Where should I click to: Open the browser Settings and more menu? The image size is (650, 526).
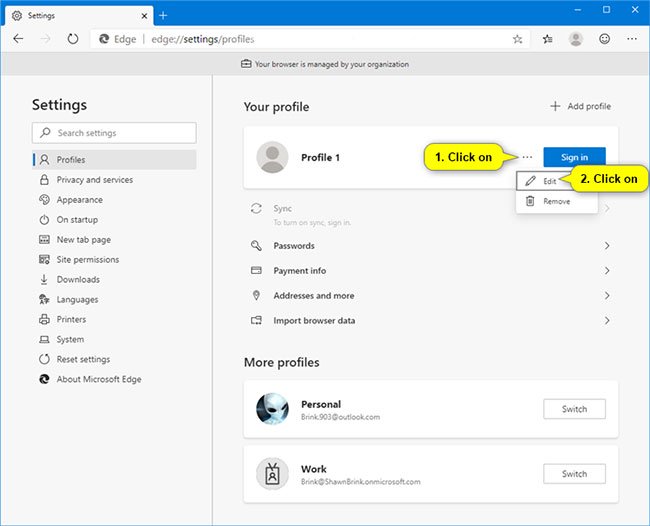pyautogui.click(x=632, y=39)
